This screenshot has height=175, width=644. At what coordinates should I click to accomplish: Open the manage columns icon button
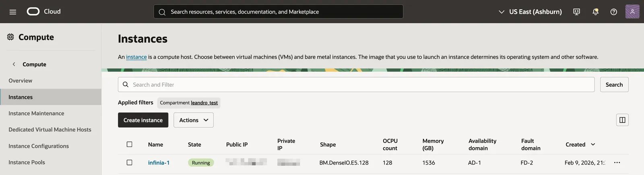point(622,120)
